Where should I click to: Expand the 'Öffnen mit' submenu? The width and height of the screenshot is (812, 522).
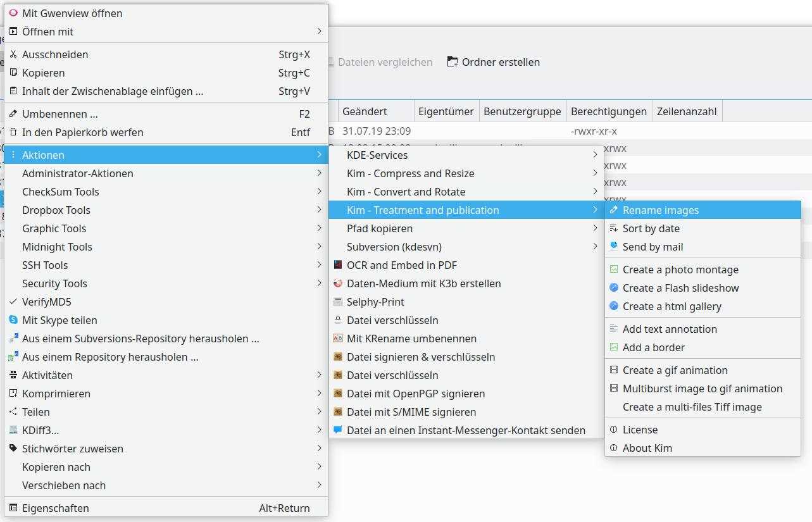click(x=166, y=31)
